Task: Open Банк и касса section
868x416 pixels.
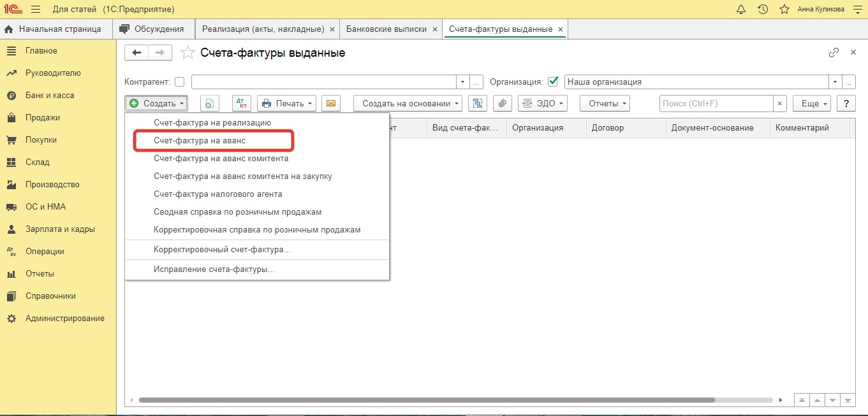Action: [50, 96]
